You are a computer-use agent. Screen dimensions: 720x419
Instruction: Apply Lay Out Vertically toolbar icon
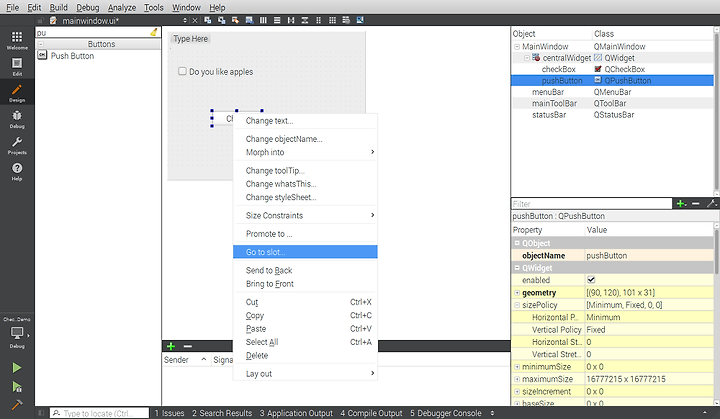click(x=277, y=20)
